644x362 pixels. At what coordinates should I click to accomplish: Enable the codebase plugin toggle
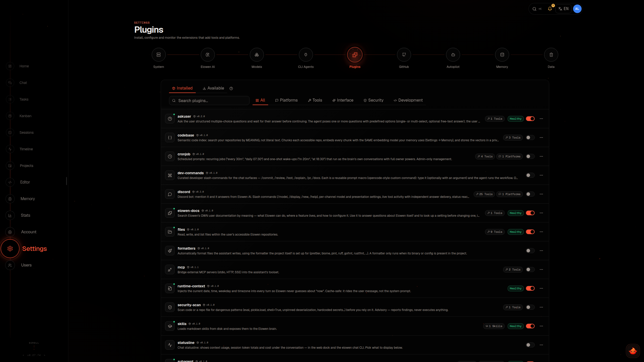pos(530,138)
